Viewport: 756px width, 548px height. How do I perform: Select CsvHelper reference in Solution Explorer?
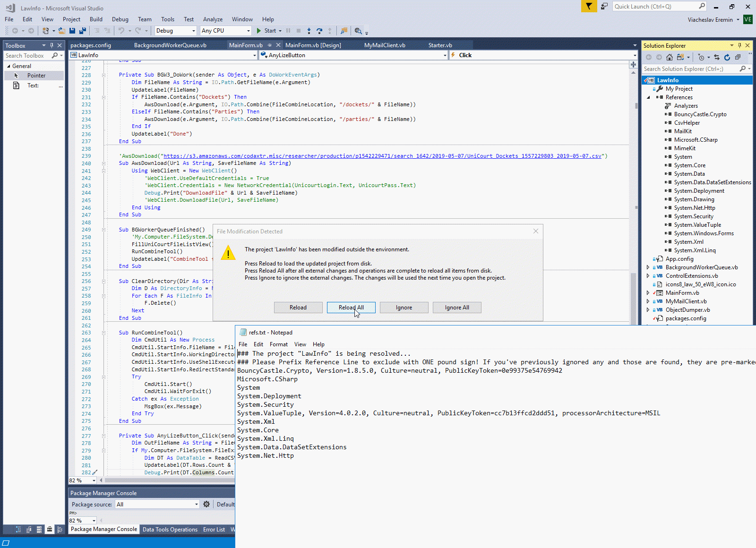[x=687, y=123]
